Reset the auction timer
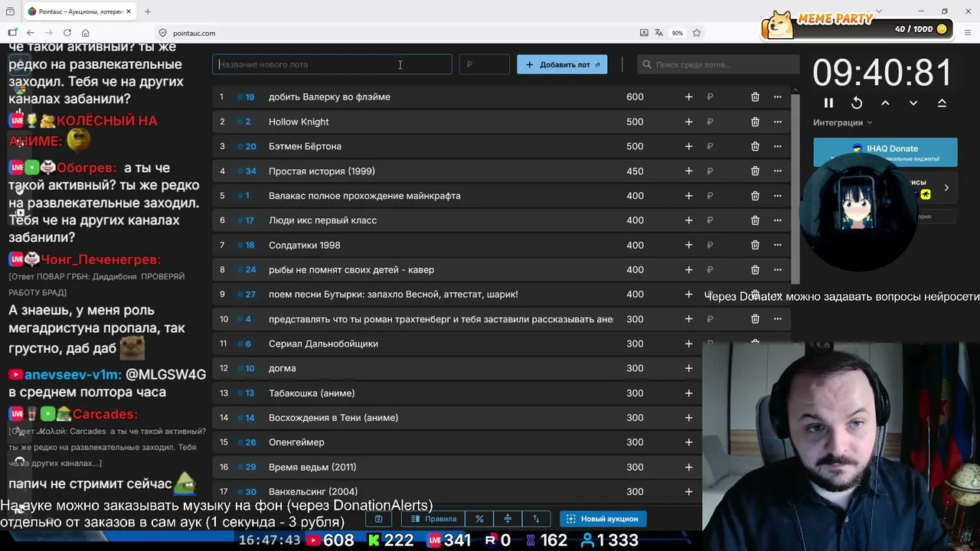Viewport: 980px width, 551px height. coord(857,103)
